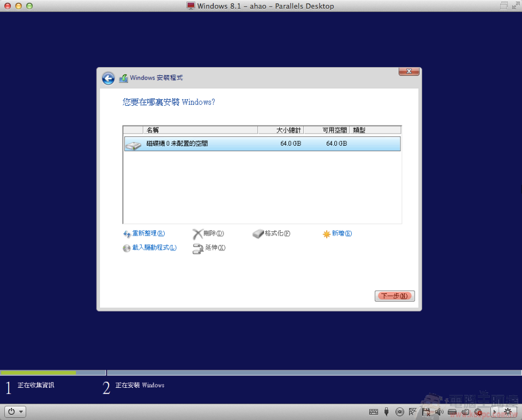Click the shared folders hand icon
This screenshot has width=522, height=420.
coord(465,412)
